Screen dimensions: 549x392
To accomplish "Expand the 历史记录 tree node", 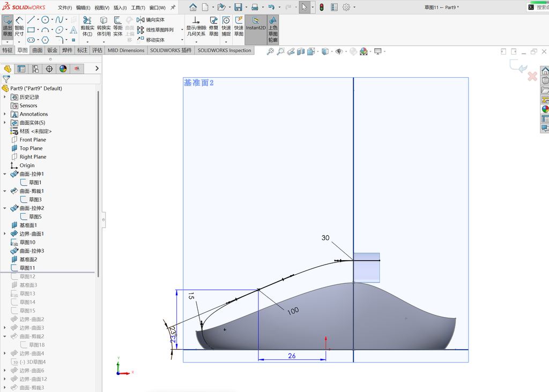I will [x=4, y=97].
